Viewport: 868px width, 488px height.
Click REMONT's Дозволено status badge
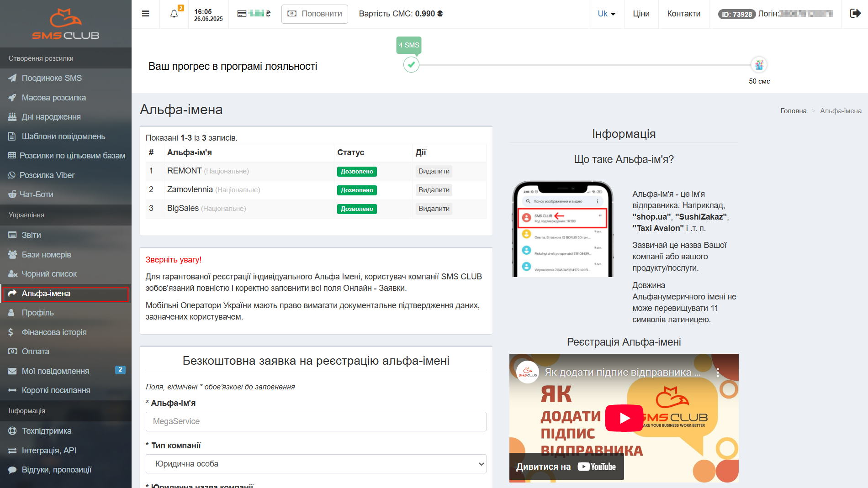click(357, 172)
